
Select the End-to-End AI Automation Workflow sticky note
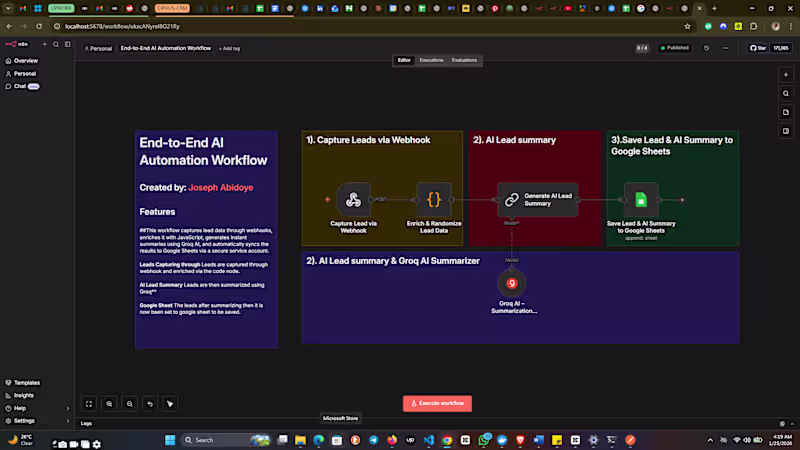click(x=206, y=239)
